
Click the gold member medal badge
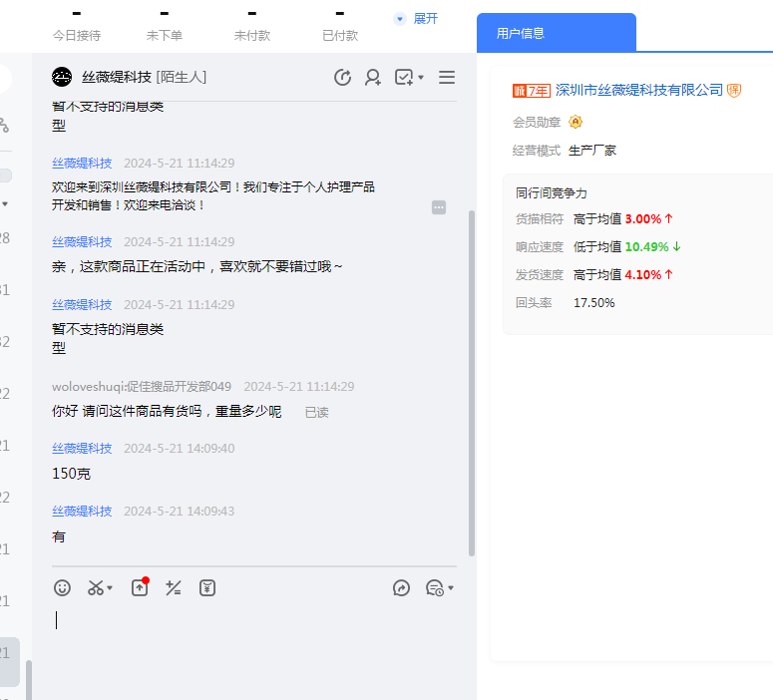pyautogui.click(x=576, y=122)
